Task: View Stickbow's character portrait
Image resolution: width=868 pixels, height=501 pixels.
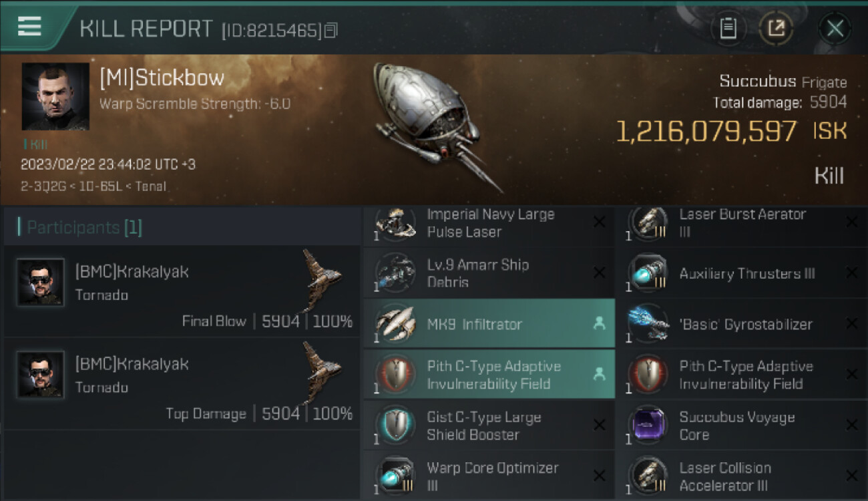Action: click(x=55, y=96)
